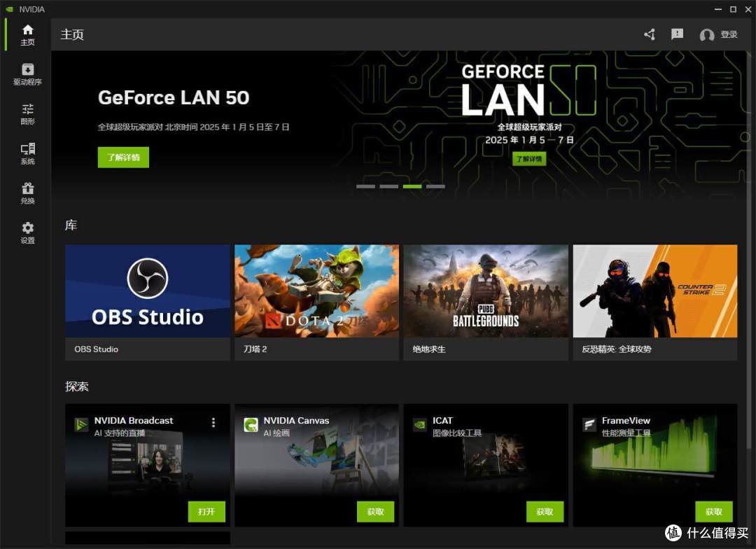Click the 'OBS Studio' caption text
Screen dimensions: 756x549
(x=97, y=349)
